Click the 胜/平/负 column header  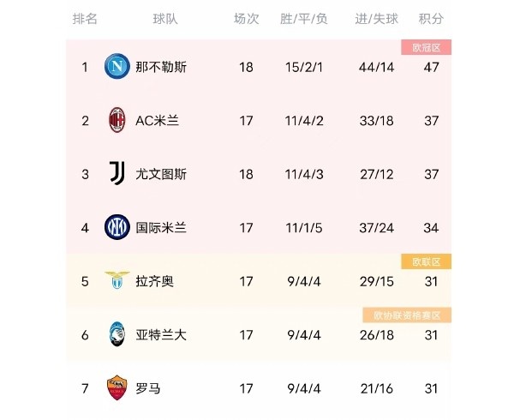[304, 19]
